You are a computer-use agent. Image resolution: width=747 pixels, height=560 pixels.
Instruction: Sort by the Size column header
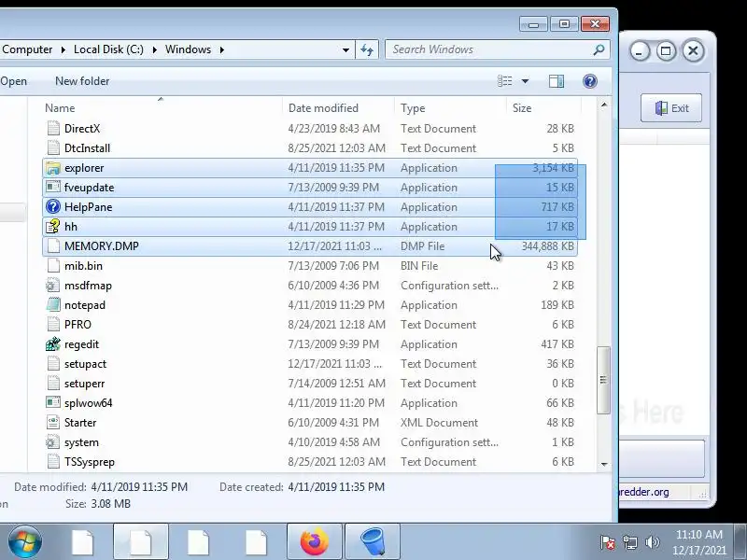(x=543, y=108)
